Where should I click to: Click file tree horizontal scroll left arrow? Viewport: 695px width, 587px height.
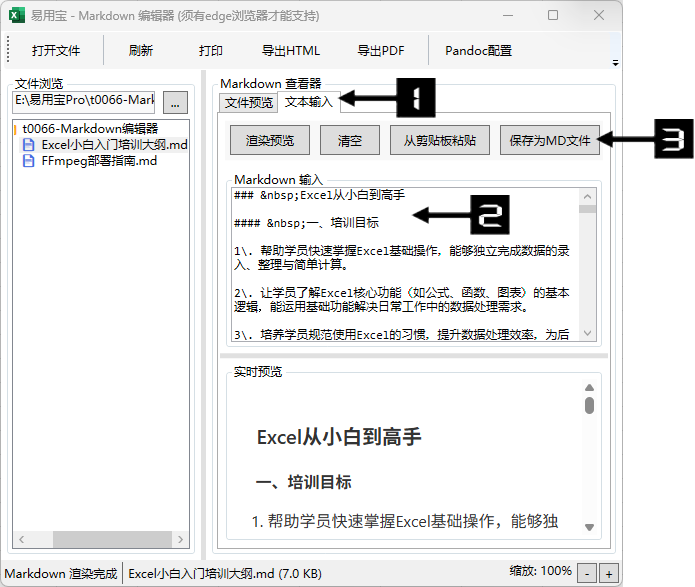21,539
